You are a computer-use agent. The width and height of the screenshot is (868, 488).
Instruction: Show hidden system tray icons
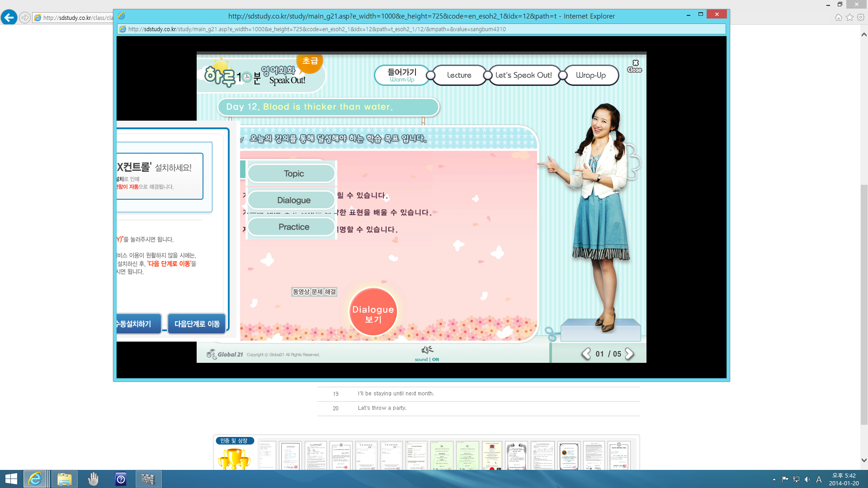point(774,479)
